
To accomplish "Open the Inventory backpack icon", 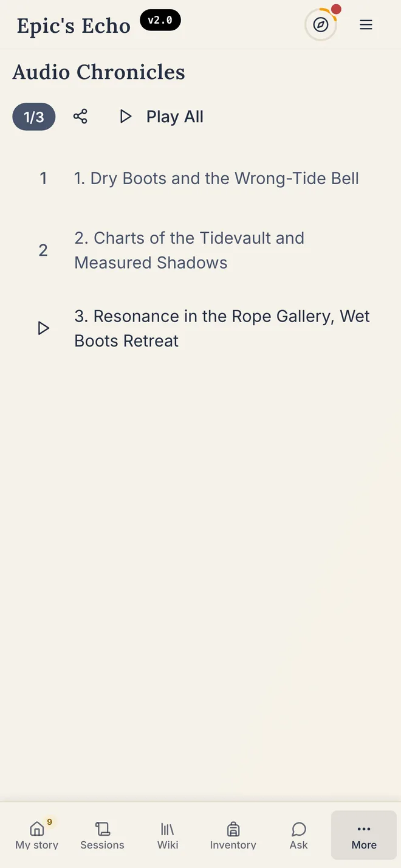I will [x=233, y=829].
